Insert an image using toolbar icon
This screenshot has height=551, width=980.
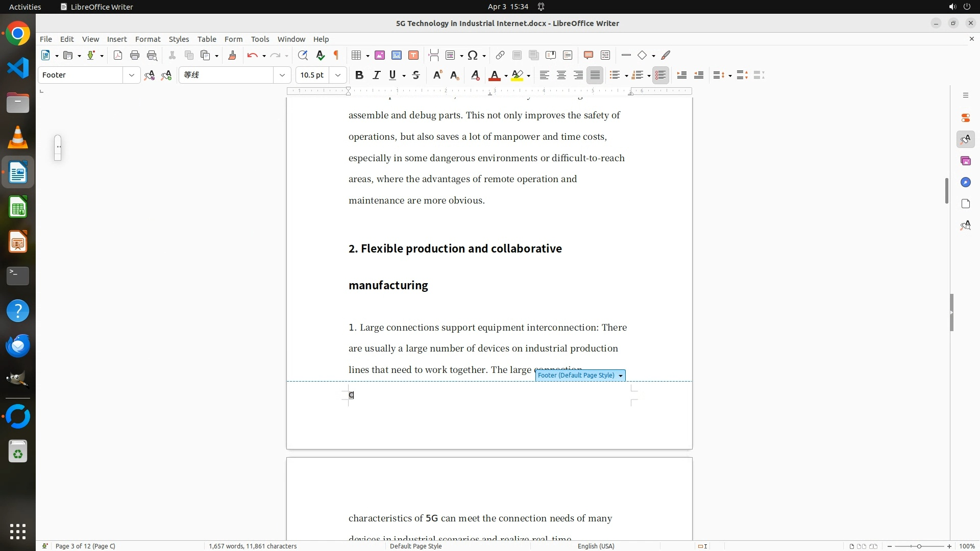[x=380, y=55]
